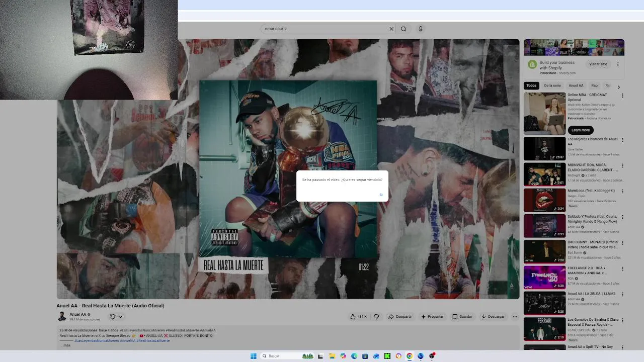Open 'Los Mejores Chanteos de Anuel AA' thumbnail
644x362 pixels.
545,149
